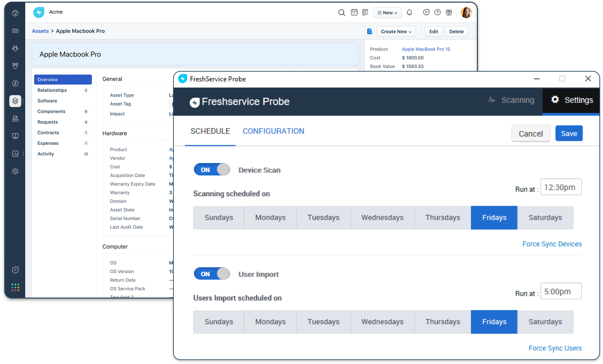
Task: Deselect Fridays in the scanning schedule
Action: tap(494, 217)
